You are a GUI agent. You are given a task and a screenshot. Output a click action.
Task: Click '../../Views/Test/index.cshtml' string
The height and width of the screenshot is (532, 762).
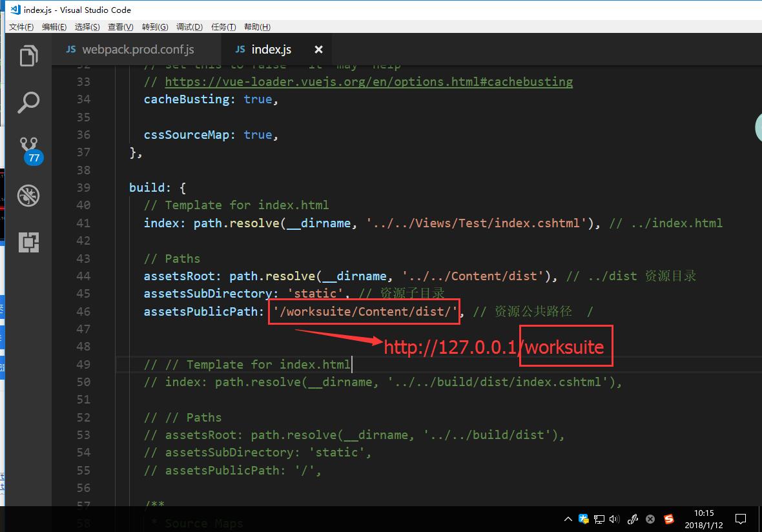click(477, 223)
